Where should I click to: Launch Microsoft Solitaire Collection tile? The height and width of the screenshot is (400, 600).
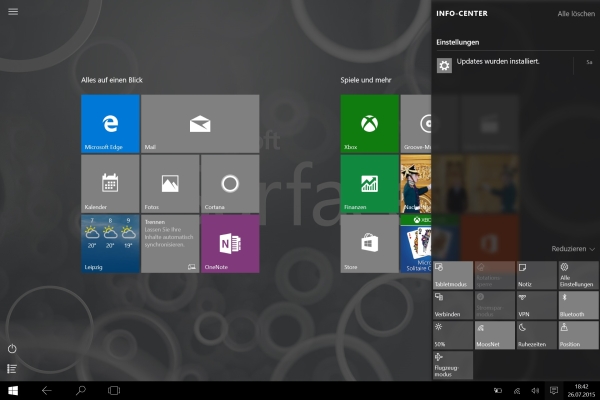(416, 244)
